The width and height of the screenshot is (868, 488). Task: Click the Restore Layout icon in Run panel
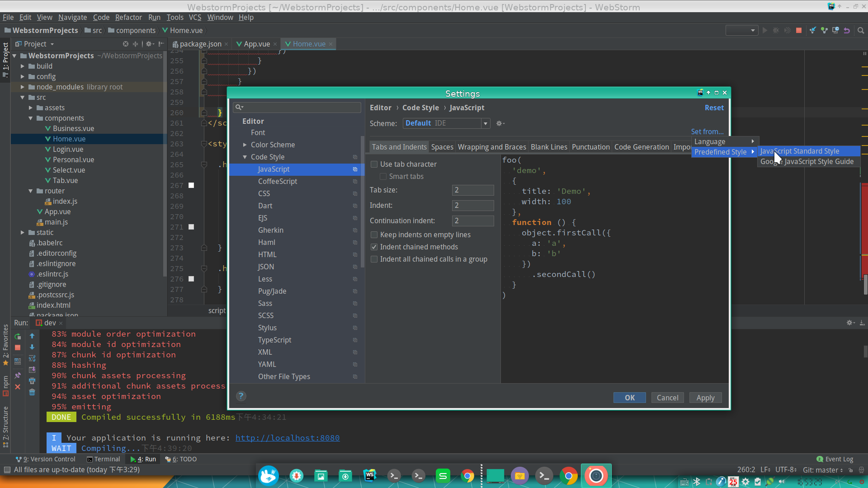point(18,361)
